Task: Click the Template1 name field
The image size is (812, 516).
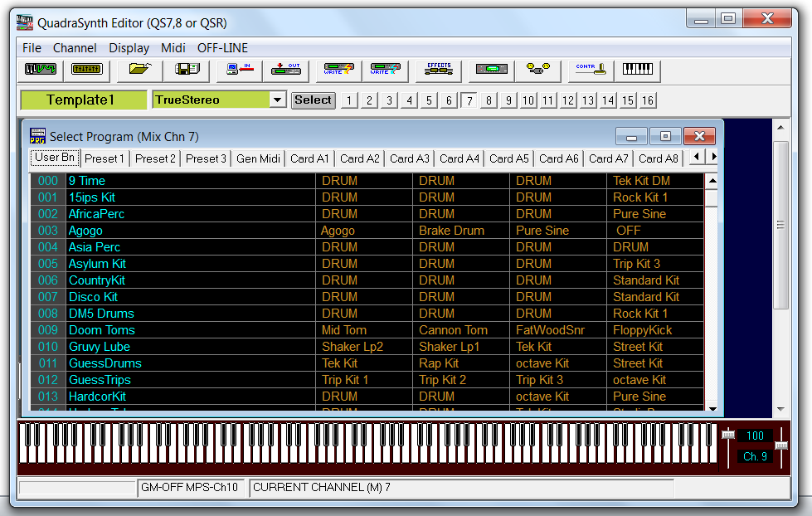Action: point(83,100)
